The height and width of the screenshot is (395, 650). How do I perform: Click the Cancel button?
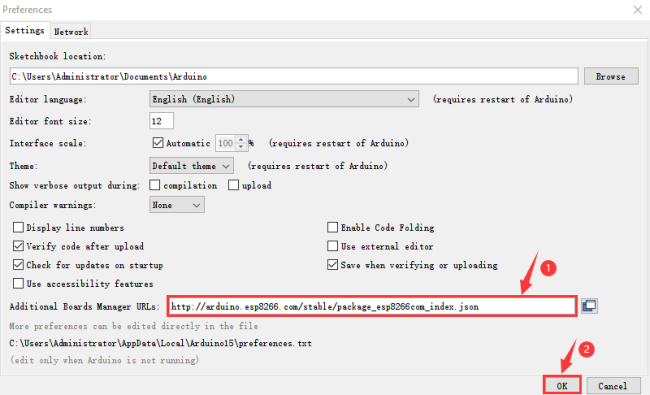pyautogui.click(x=613, y=385)
